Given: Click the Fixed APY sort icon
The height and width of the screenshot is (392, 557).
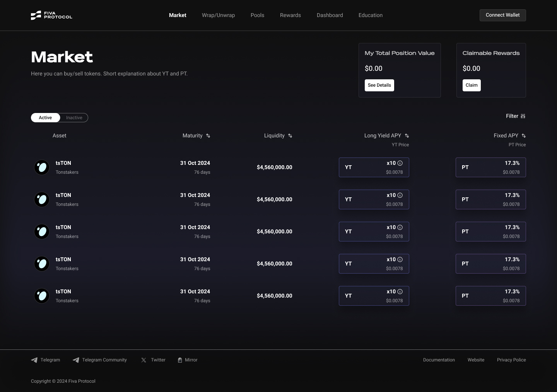Looking at the screenshot, I should click(x=524, y=136).
